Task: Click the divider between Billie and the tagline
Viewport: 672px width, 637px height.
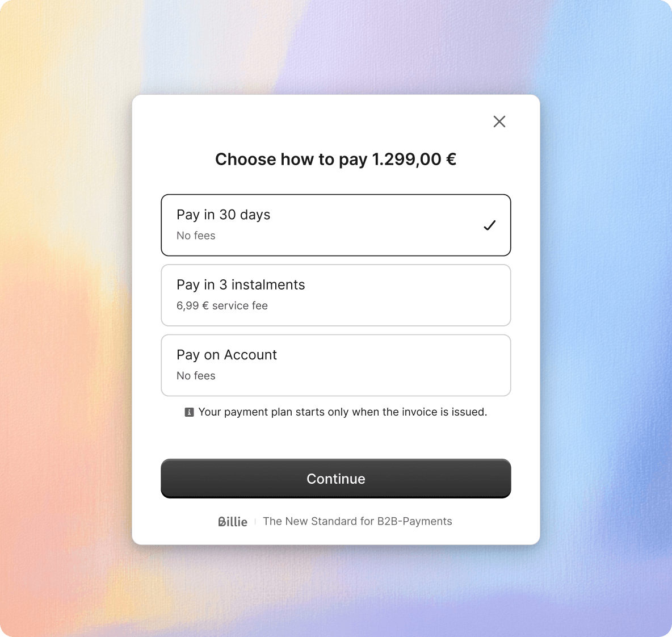Action: (256, 521)
